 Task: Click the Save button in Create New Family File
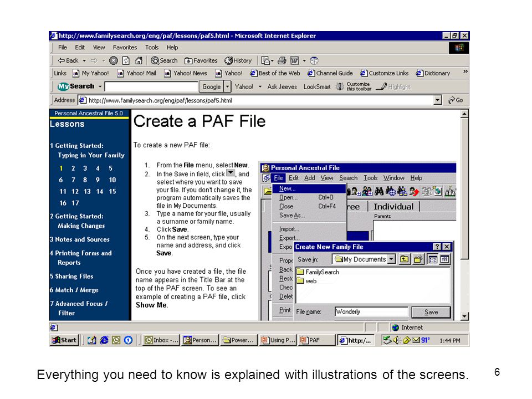point(431,312)
